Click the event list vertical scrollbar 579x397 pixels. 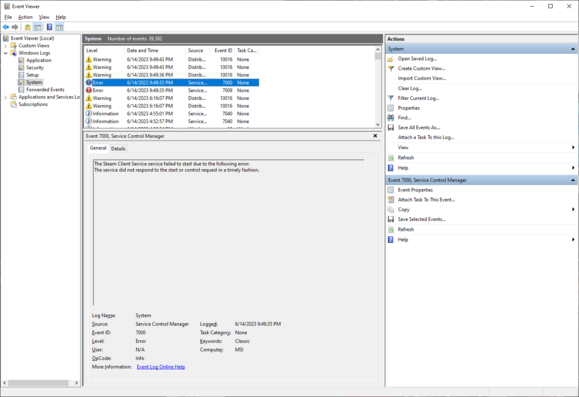pyautogui.click(x=378, y=87)
